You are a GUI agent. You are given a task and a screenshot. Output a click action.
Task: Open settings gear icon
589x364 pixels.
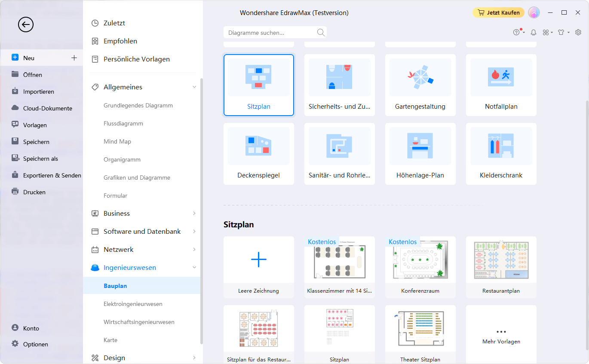coord(578,32)
